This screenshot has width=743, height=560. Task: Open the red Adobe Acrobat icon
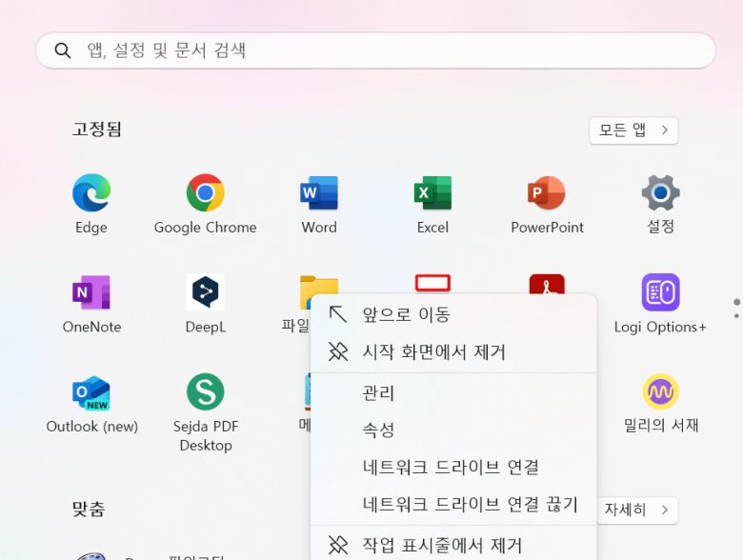(547, 283)
